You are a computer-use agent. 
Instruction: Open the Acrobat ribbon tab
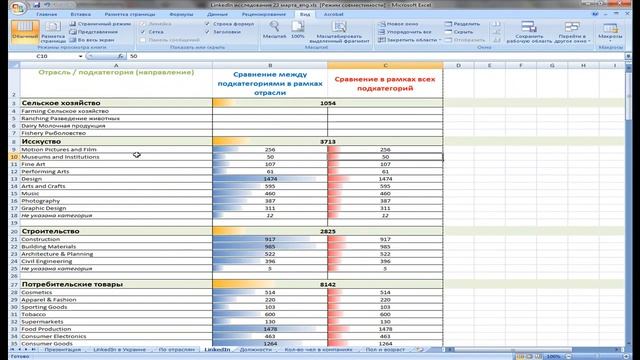[x=333, y=14]
